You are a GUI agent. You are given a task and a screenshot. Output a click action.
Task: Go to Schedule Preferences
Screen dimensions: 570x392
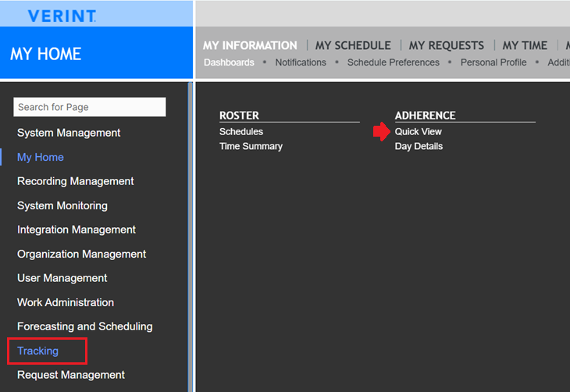(394, 62)
